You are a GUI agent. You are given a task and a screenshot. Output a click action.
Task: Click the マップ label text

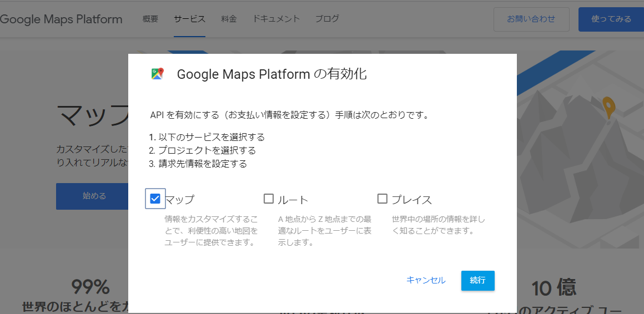coord(179,200)
